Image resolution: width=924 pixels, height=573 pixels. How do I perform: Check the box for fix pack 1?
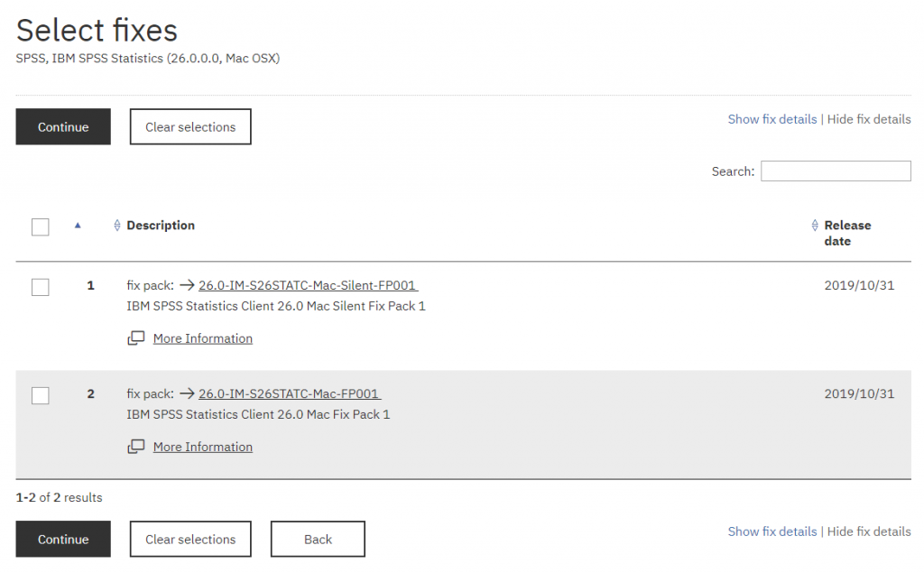point(41,287)
